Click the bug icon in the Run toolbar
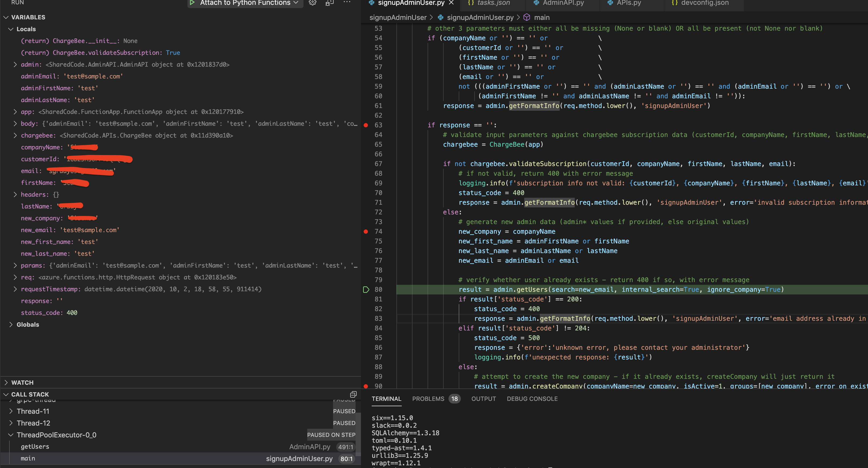This screenshot has width=868, height=468. (x=329, y=3)
